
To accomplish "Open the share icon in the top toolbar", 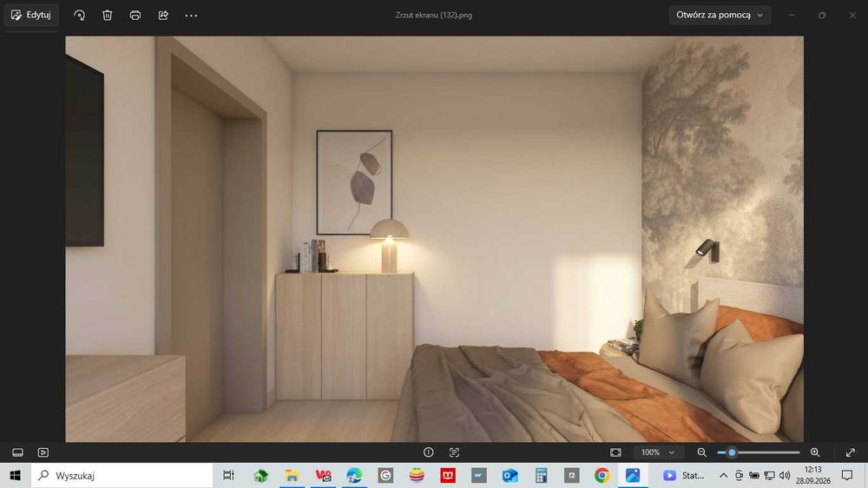I will coord(163,16).
